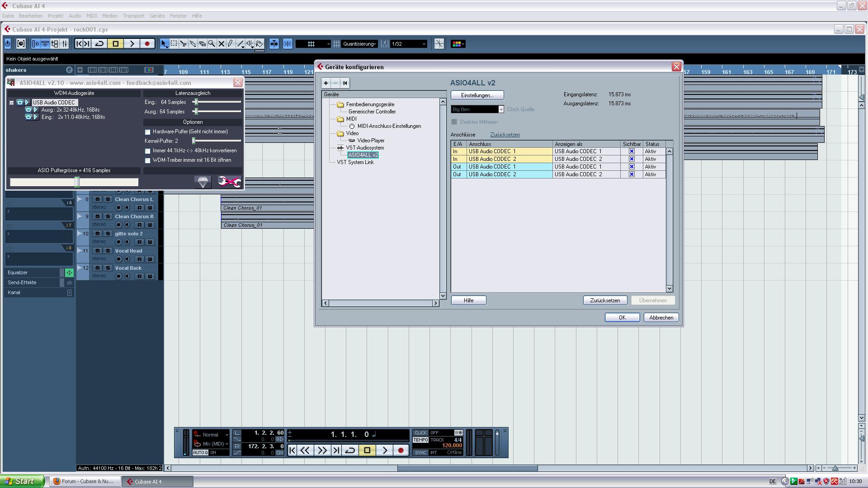Select the Erase tool

(x=202, y=44)
